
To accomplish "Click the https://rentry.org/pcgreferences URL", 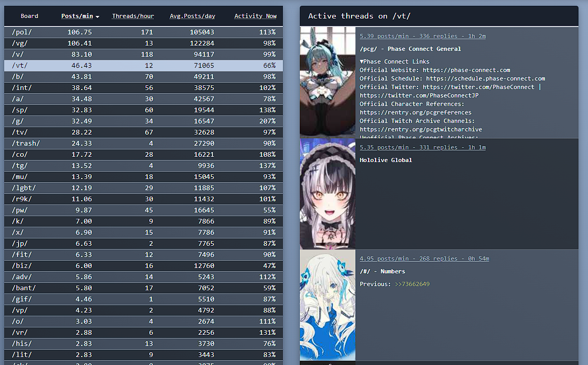I will click(x=415, y=112).
